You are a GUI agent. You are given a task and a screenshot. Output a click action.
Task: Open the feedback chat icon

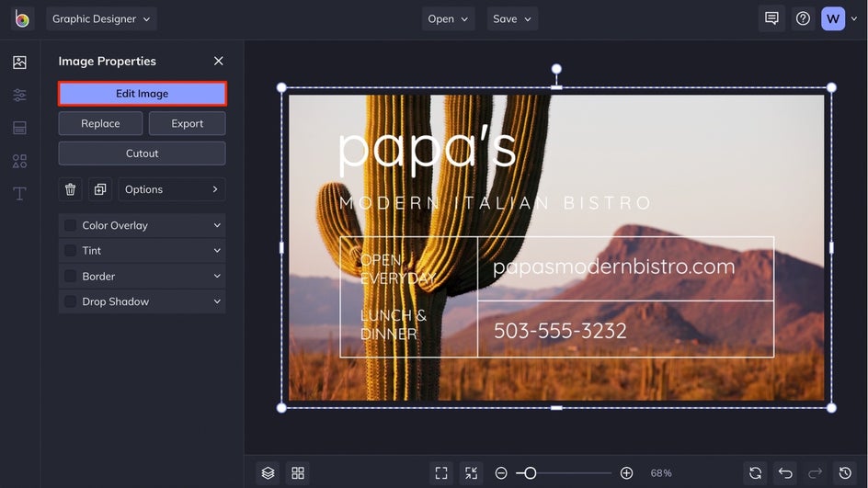coord(771,18)
